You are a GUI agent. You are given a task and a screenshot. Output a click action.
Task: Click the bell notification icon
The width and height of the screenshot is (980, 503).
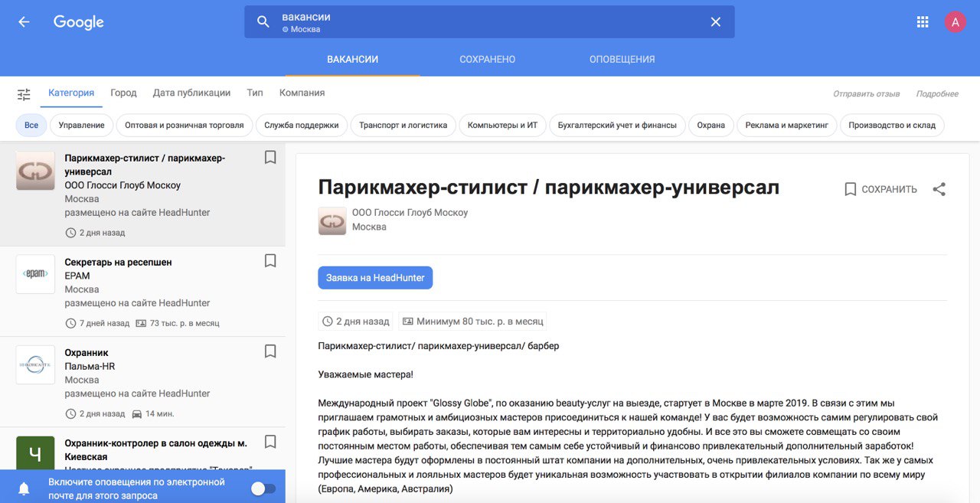(x=24, y=488)
